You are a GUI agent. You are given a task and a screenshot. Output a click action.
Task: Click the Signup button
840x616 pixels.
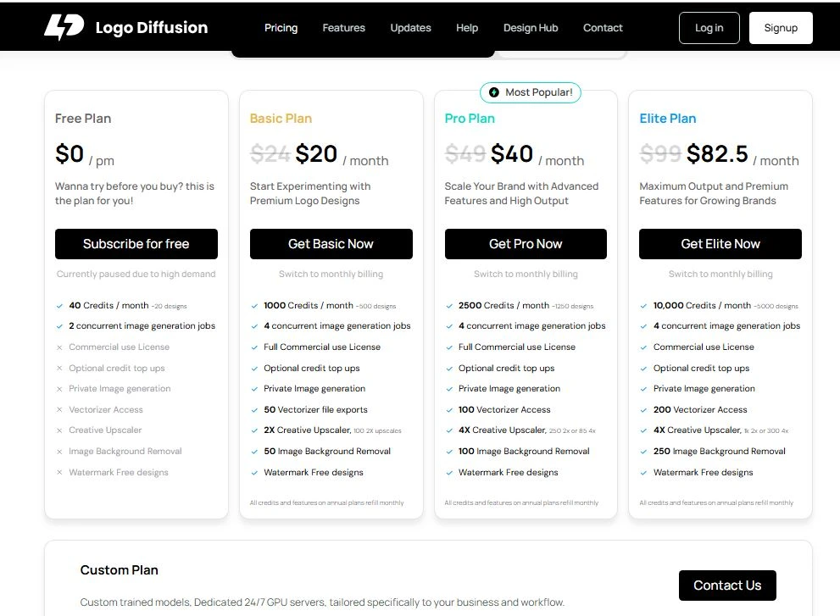tap(780, 28)
